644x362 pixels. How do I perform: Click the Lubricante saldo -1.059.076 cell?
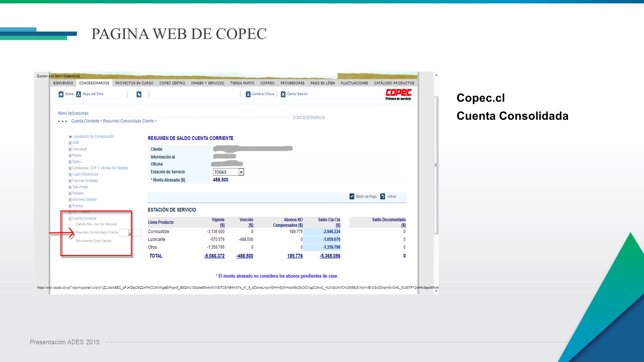tap(322, 239)
